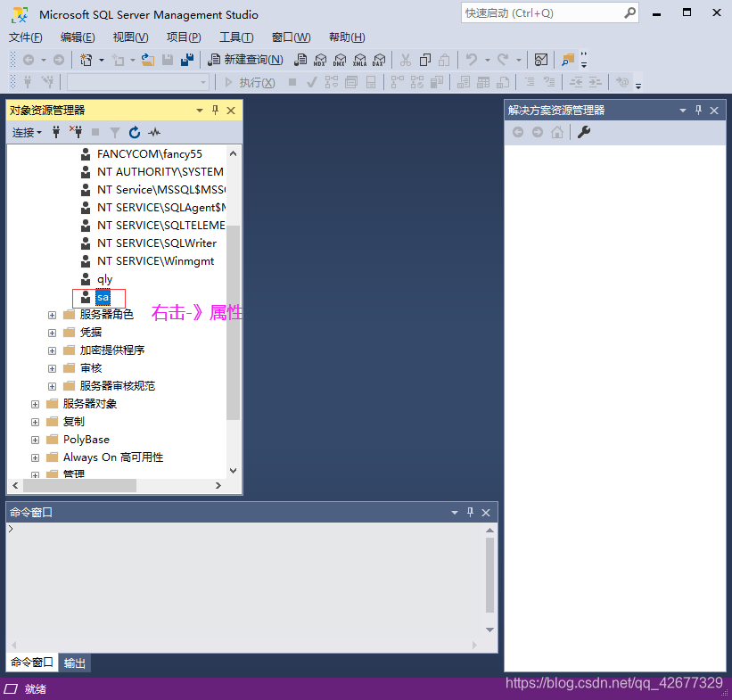Select NT SERVICE\SQLWriter login

point(157,243)
